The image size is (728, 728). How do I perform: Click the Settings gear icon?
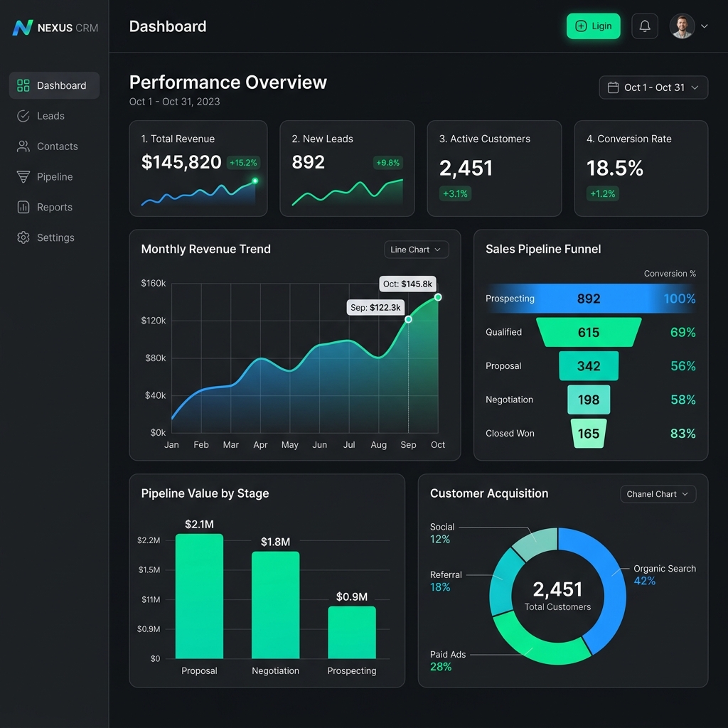[23, 237]
